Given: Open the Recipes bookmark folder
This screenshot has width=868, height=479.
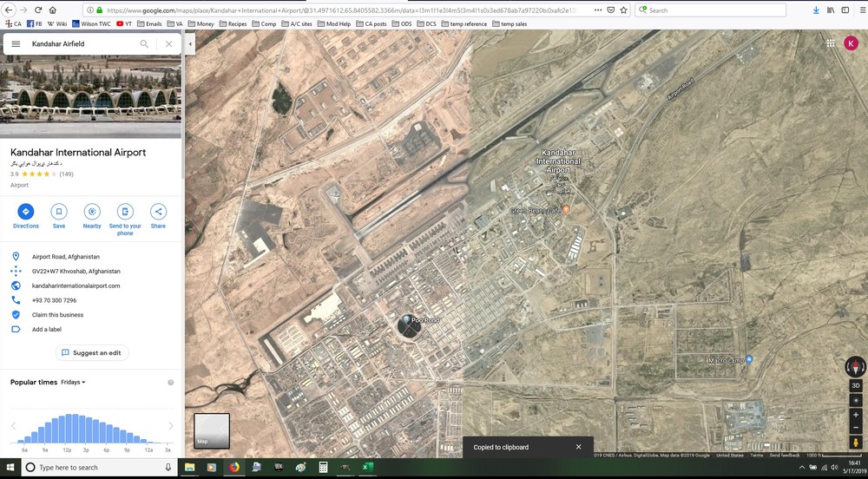Looking at the screenshot, I should [x=233, y=23].
